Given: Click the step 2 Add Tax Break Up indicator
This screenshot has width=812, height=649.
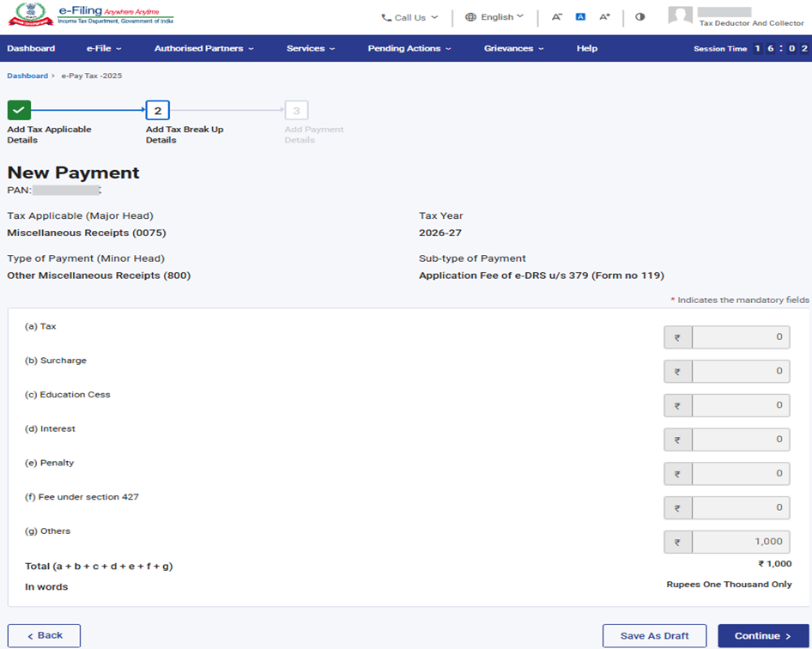Looking at the screenshot, I should (157, 110).
